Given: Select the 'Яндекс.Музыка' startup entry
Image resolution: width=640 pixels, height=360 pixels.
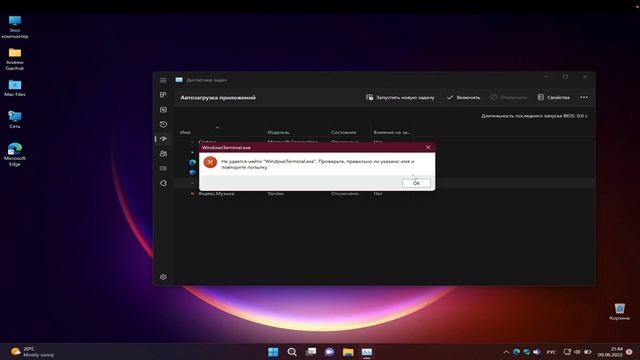Looking at the screenshot, I should click(x=216, y=193).
